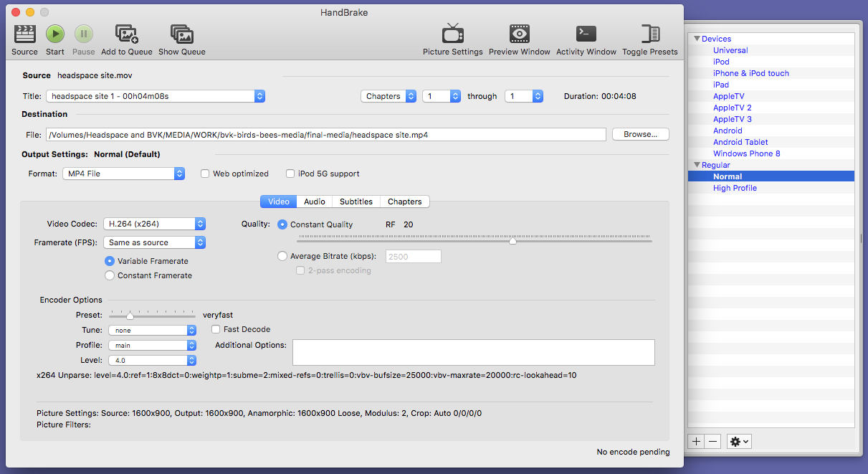Select the iPad preset
This screenshot has height=474, width=868.
(721, 85)
